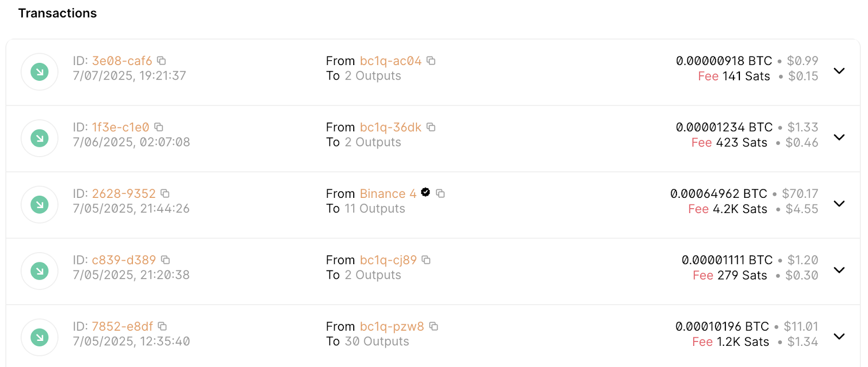Screen dimensions: 868x367
Task: Expand the 3e08-caf6 transaction details
Action: tap(839, 71)
